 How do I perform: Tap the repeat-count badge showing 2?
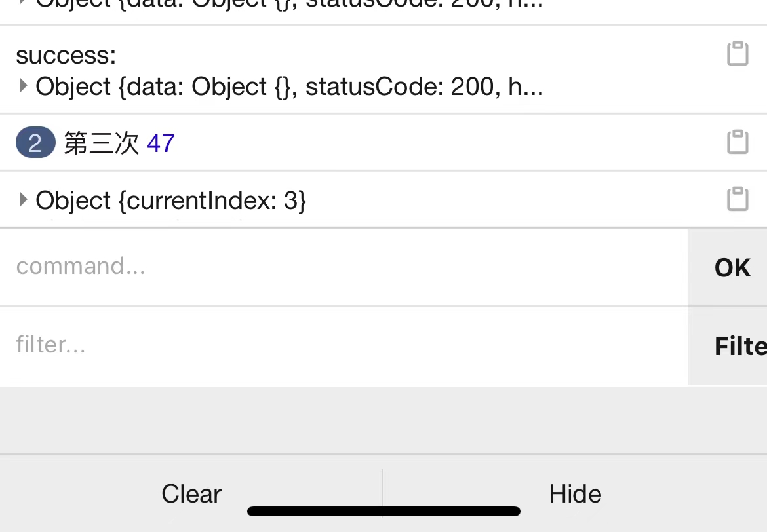point(35,142)
